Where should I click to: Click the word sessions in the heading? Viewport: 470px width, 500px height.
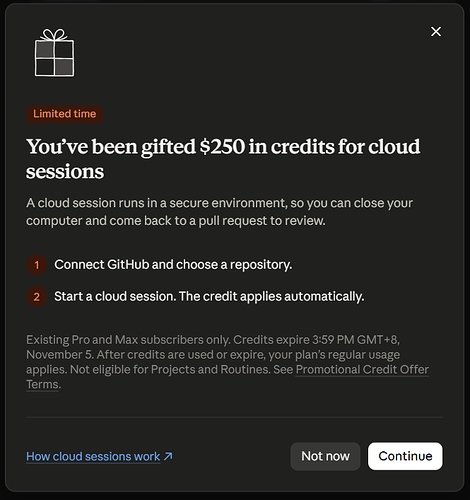click(65, 172)
